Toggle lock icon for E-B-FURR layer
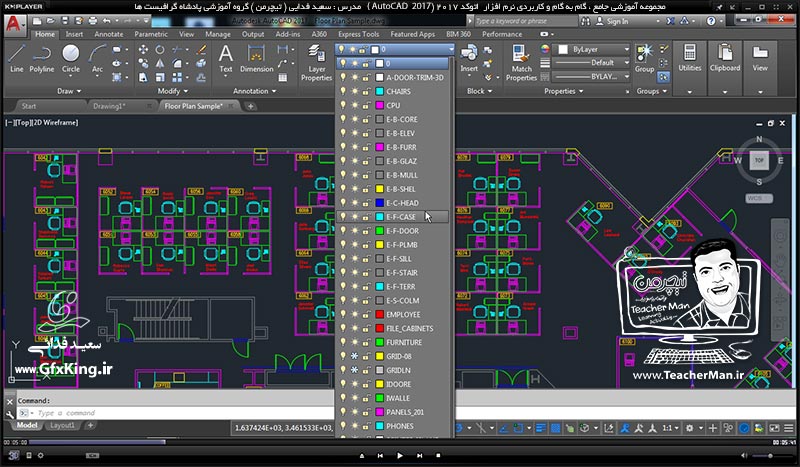 tap(366, 147)
